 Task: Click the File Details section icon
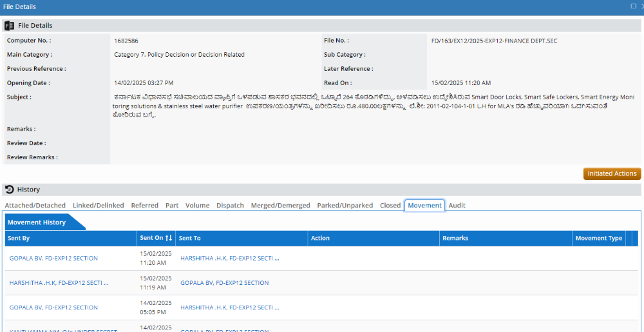coord(9,26)
